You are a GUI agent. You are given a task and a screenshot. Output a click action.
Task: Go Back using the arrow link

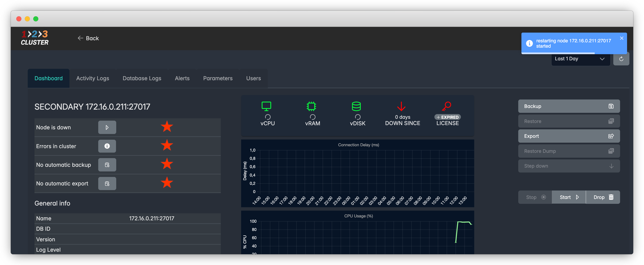[x=88, y=38]
